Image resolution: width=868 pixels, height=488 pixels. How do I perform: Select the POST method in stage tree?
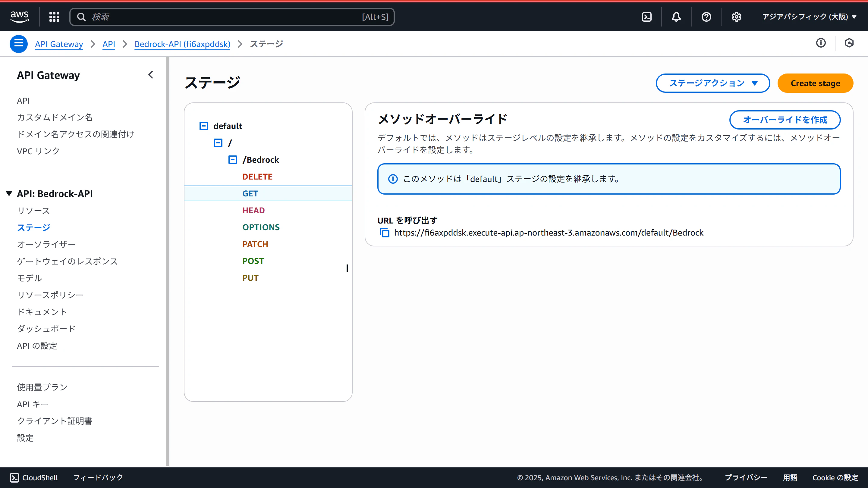(x=253, y=261)
